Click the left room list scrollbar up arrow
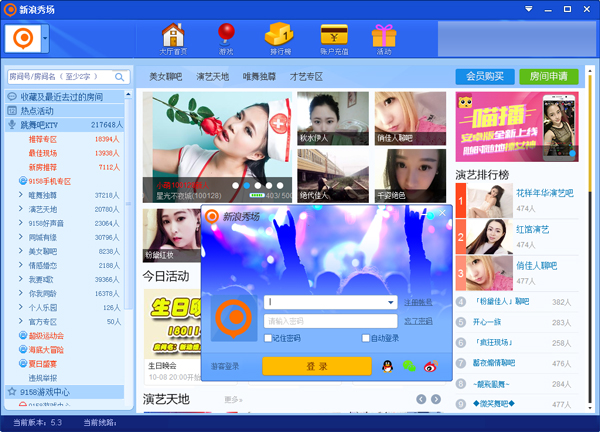The width and height of the screenshot is (600, 432). click(129, 94)
